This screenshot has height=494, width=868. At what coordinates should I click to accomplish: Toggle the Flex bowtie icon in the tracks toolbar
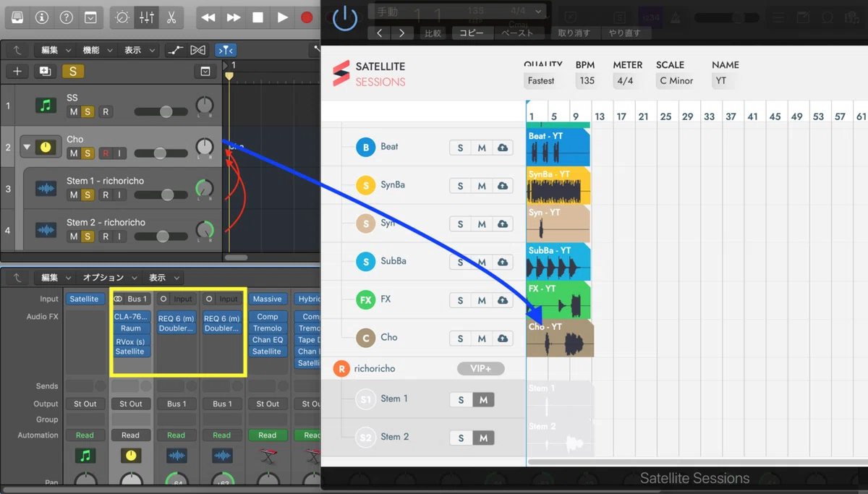(197, 50)
